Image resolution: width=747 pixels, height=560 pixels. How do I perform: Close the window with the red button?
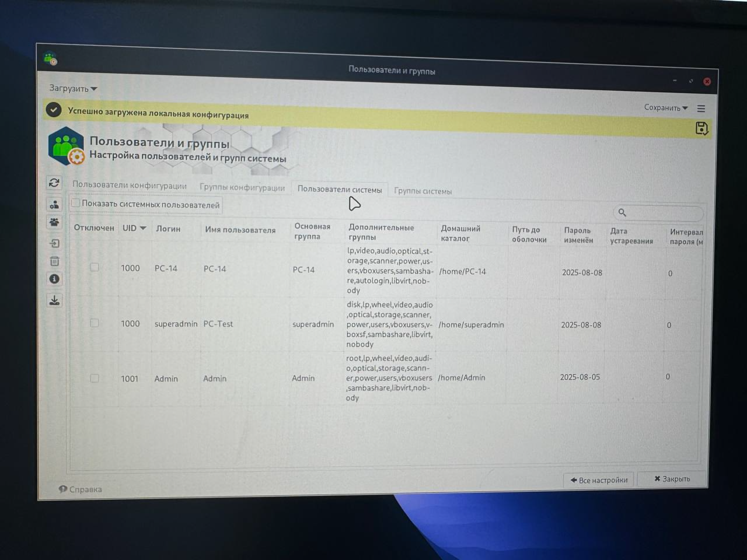click(707, 82)
